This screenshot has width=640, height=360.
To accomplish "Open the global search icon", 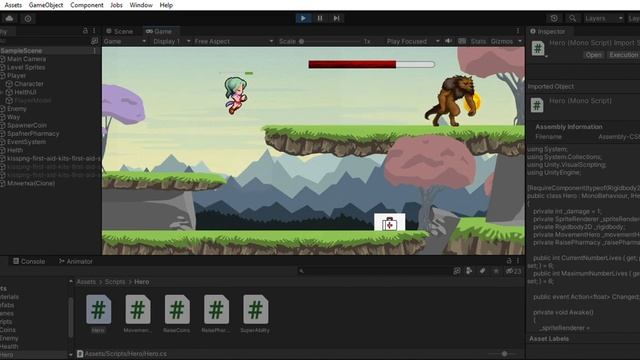I will (572, 18).
